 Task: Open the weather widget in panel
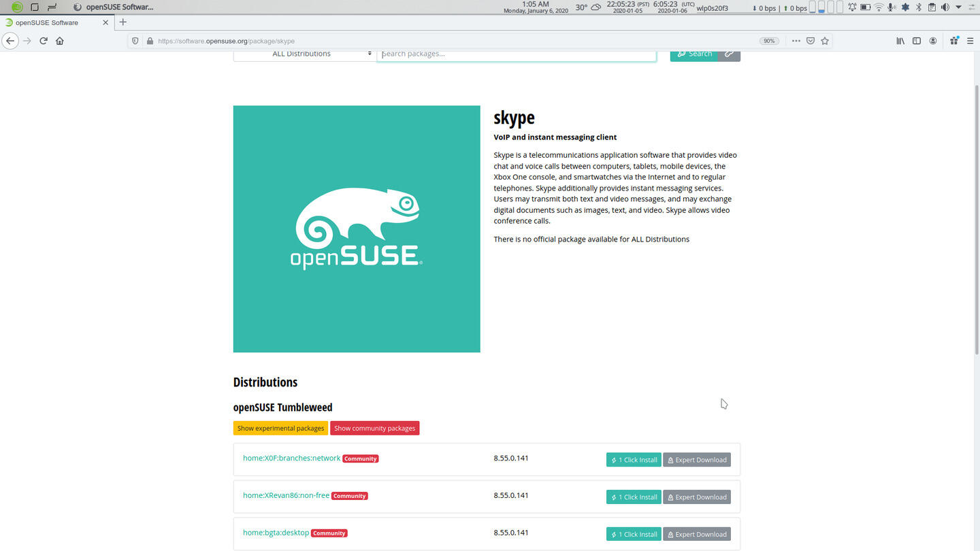[x=588, y=7]
